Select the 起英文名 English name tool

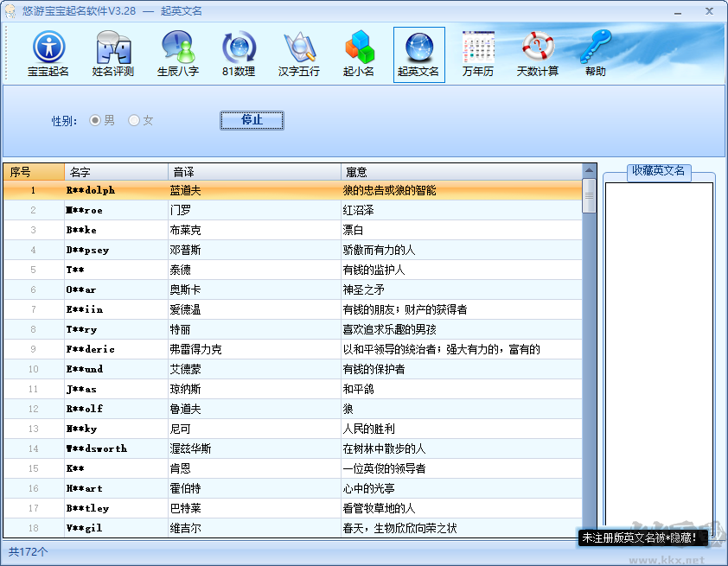click(418, 54)
